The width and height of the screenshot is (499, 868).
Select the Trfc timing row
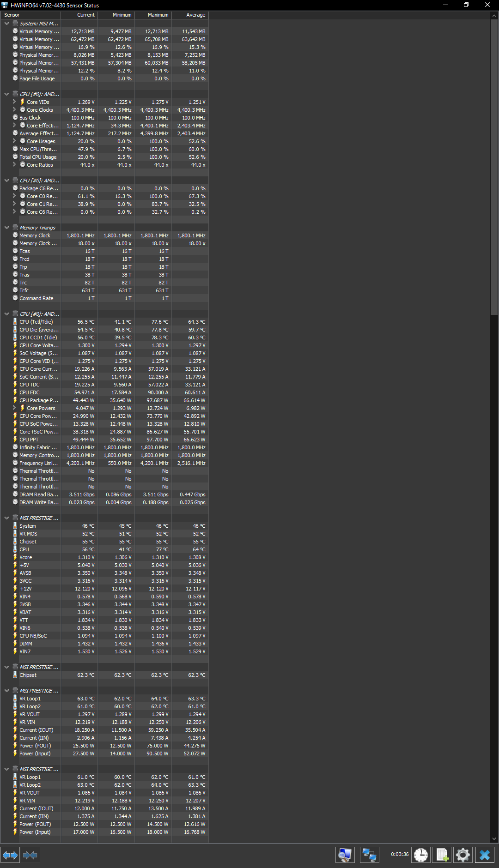tap(104, 290)
